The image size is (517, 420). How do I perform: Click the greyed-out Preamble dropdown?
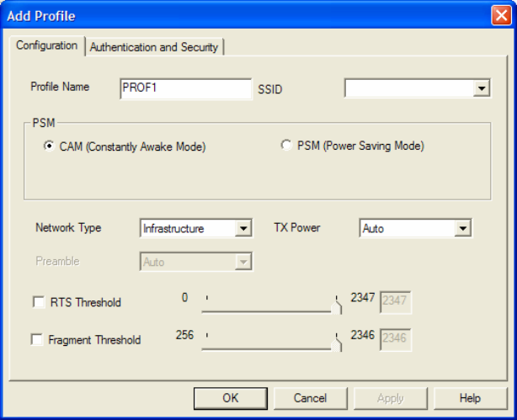tap(195, 262)
